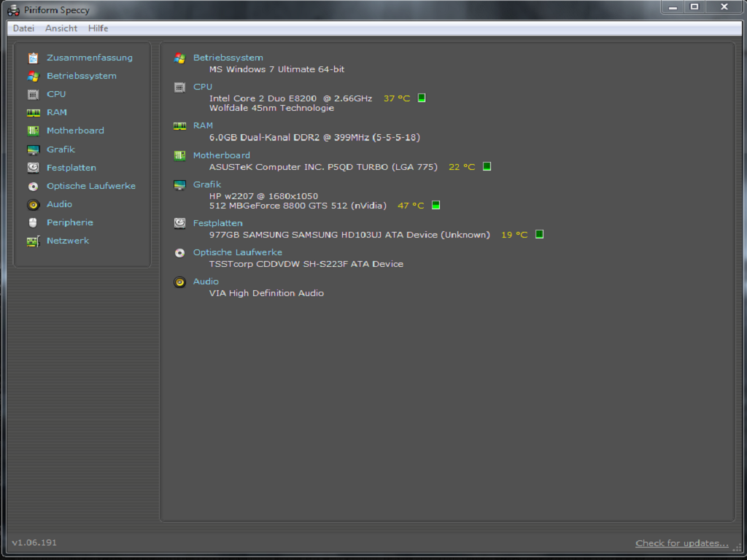Click the green CPU temperature indicator
Viewport: 747px width, 560px height.
pyautogui.click(x=422, y=98)
